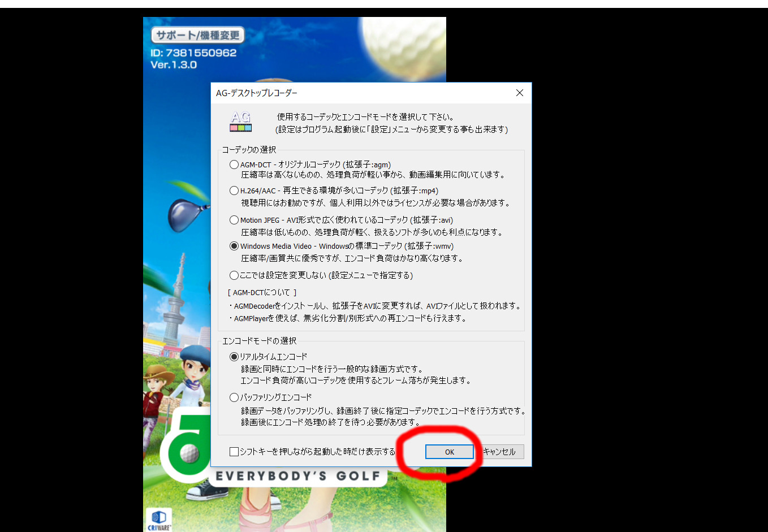768x532 pixels.
Task: Click the AG desktop recorder logo icon
Action: (240, 122)
